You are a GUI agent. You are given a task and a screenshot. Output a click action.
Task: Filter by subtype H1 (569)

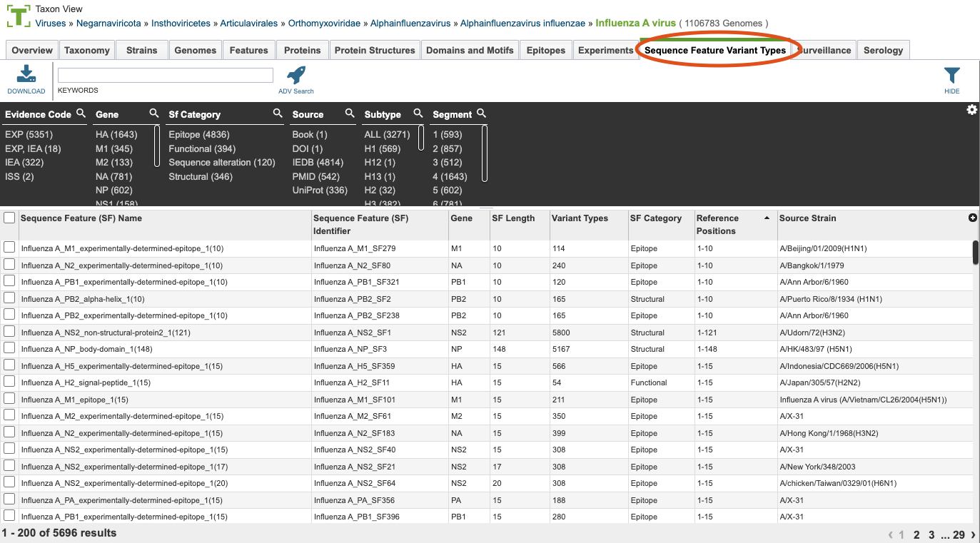383,149
